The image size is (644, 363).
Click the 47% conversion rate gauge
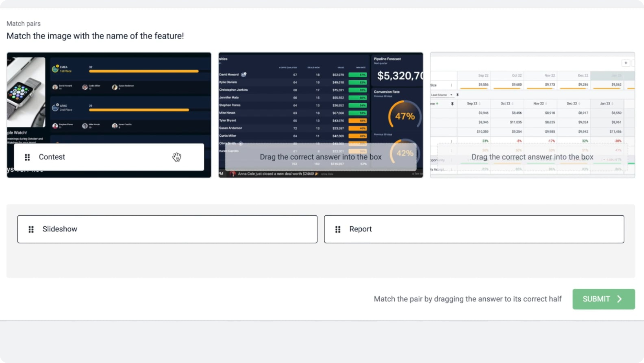point(404,116)
